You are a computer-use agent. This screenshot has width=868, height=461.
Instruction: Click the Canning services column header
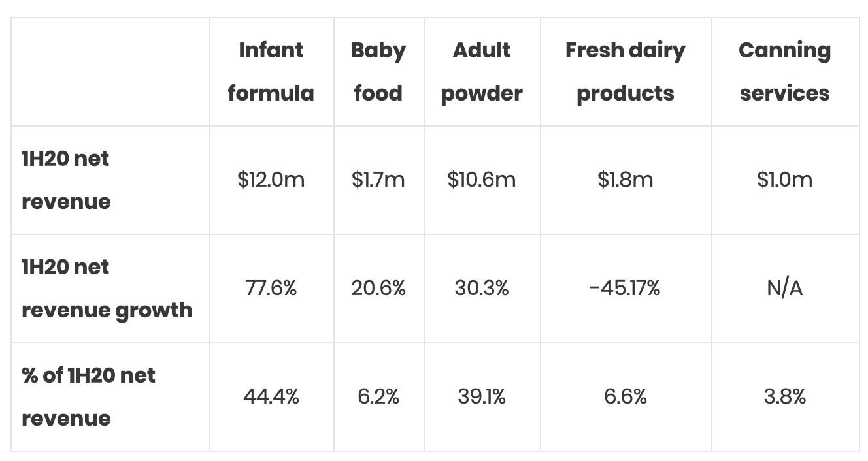784,71
